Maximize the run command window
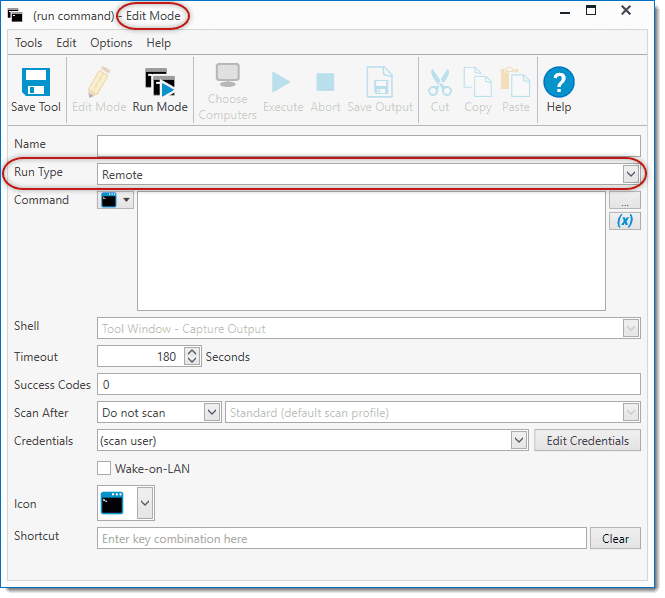The image size is (665, 598). click(591, 10)
